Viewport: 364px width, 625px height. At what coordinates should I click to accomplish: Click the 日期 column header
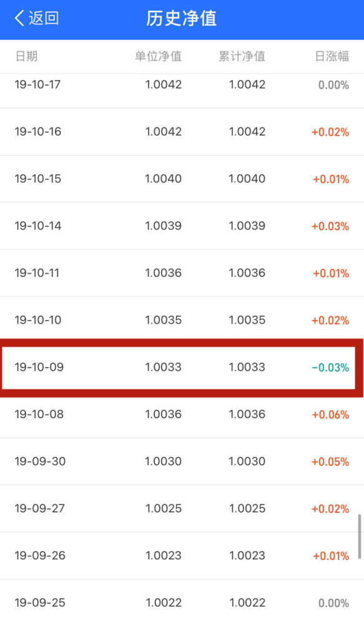[26, 56]
